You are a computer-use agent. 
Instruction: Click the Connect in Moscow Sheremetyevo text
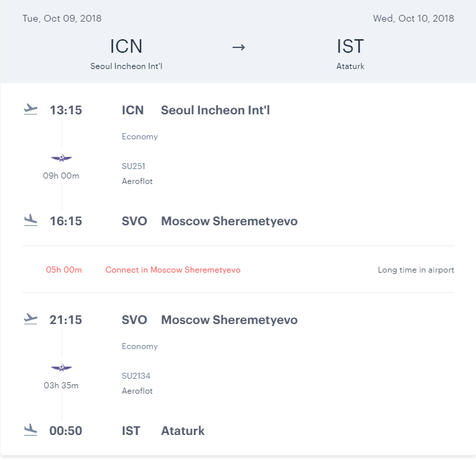tap(173, 270)
